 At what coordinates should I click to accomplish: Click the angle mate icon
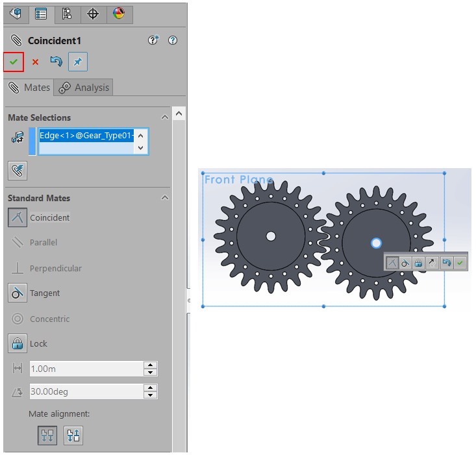click(18, 391)
